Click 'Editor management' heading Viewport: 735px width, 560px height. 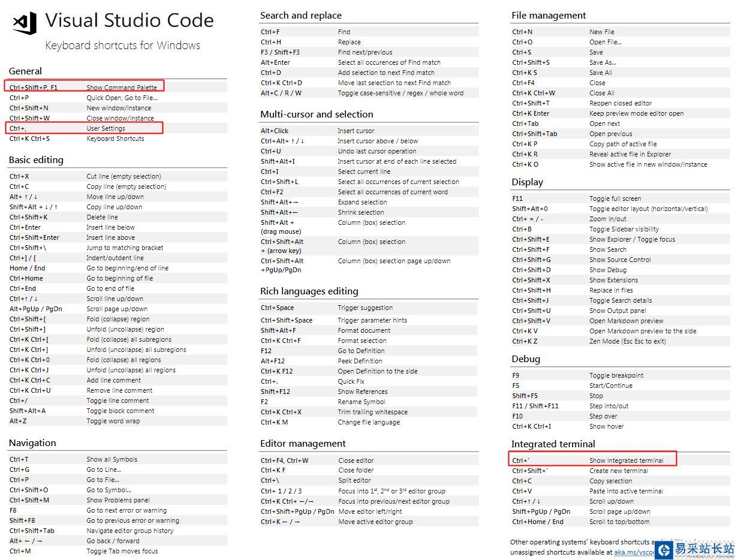303,444
